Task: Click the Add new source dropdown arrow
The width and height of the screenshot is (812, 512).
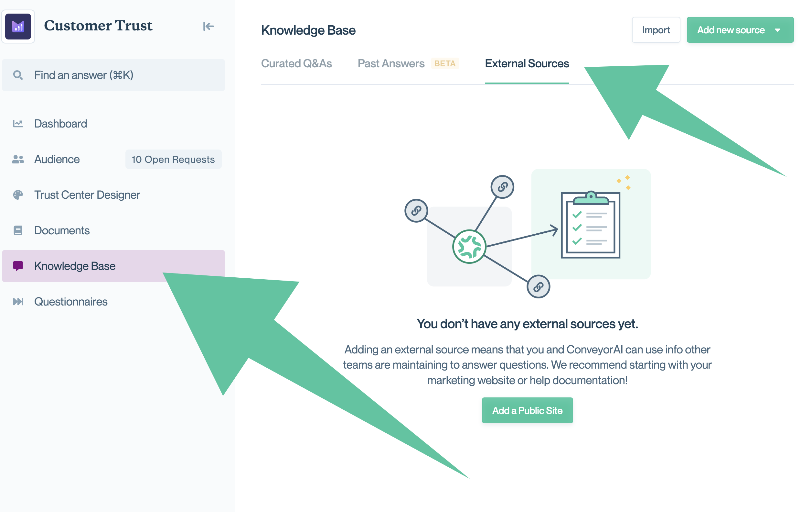Action: point(781,31)
